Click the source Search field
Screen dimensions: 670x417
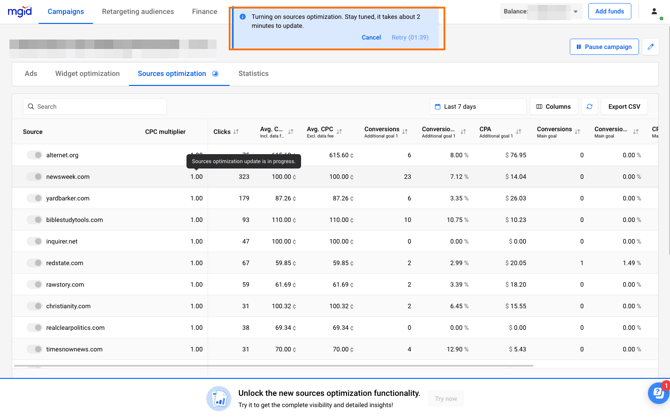click(x=95, y=107)
